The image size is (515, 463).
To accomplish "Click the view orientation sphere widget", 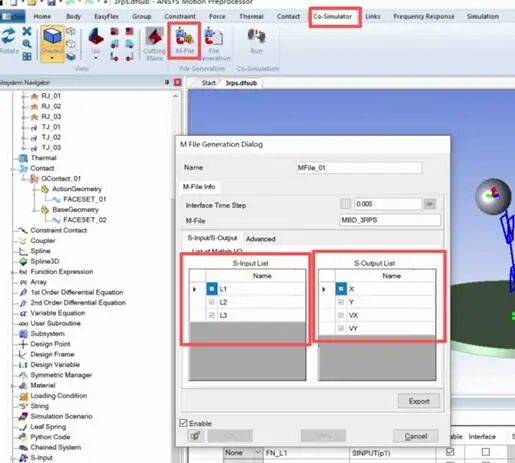I will [x=493, y=196].
